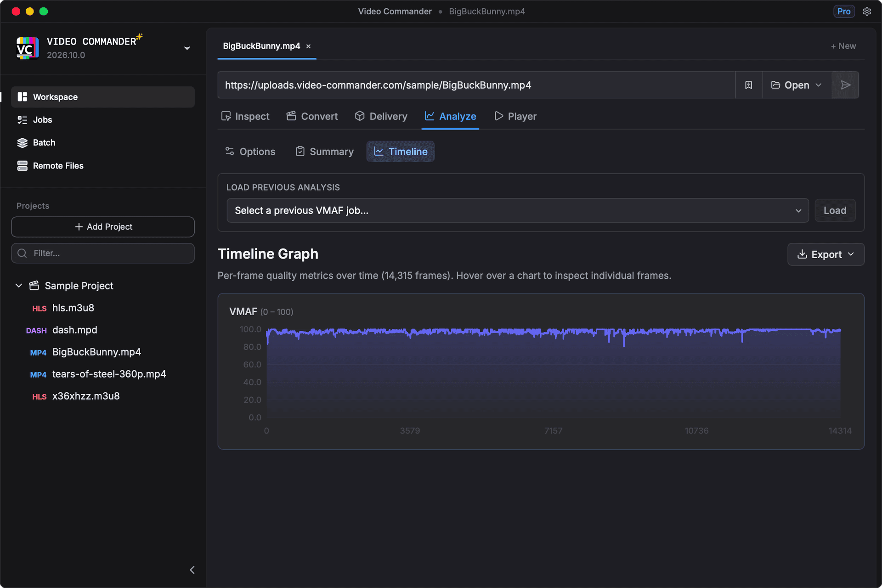Image resolution: width=882 pixels, height=588 pixels.
Task: Click the Convert clapperboard icon
Action: (x=291, y=116)
